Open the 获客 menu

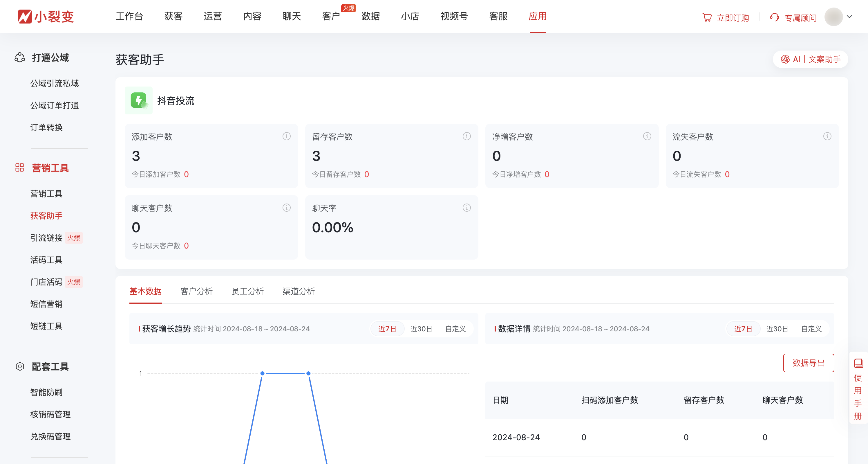(173, 16)
